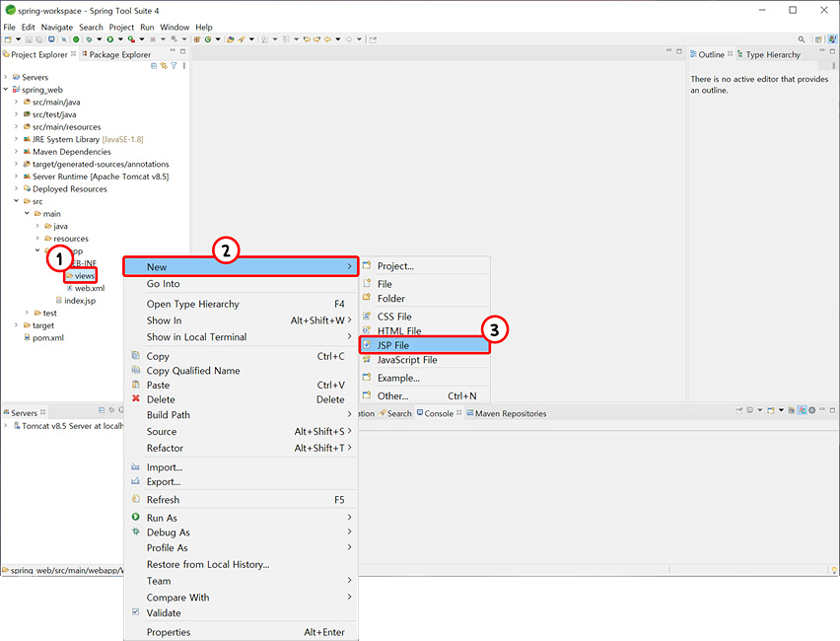Choose New in the context menu
This screenshot has width=840, height=641.
(241, 267)
